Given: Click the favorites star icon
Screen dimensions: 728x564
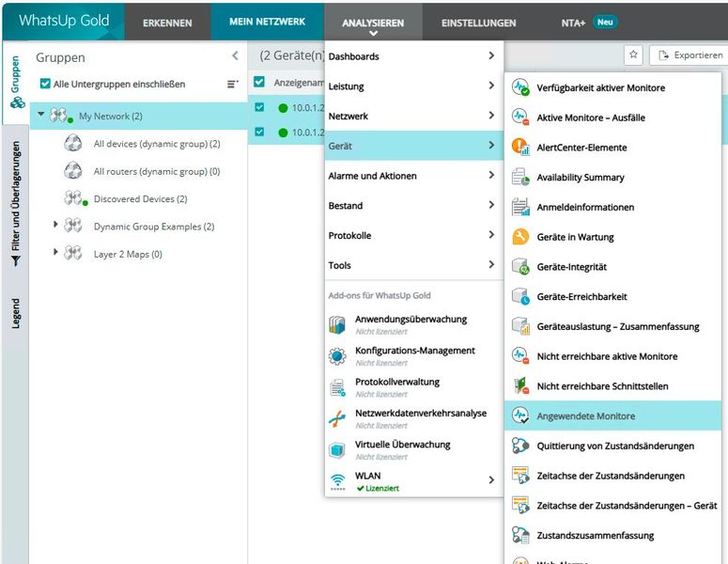Looking at the screenshot, I should [633, 55].
